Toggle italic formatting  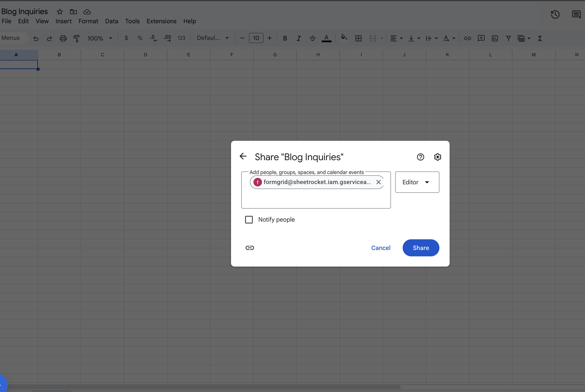[299, 38]
